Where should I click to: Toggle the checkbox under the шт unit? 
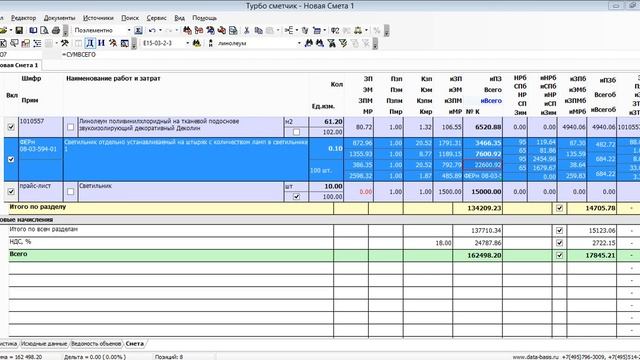(296, 197)
